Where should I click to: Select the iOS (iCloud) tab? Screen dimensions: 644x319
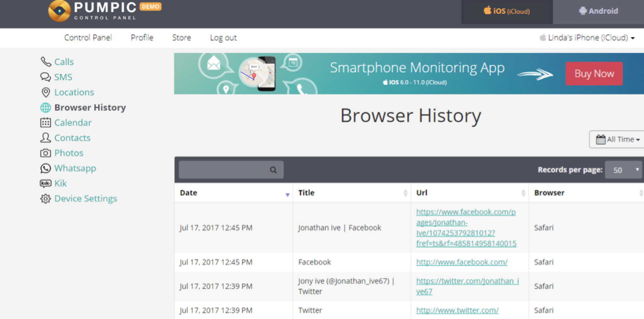coord(507,11)
